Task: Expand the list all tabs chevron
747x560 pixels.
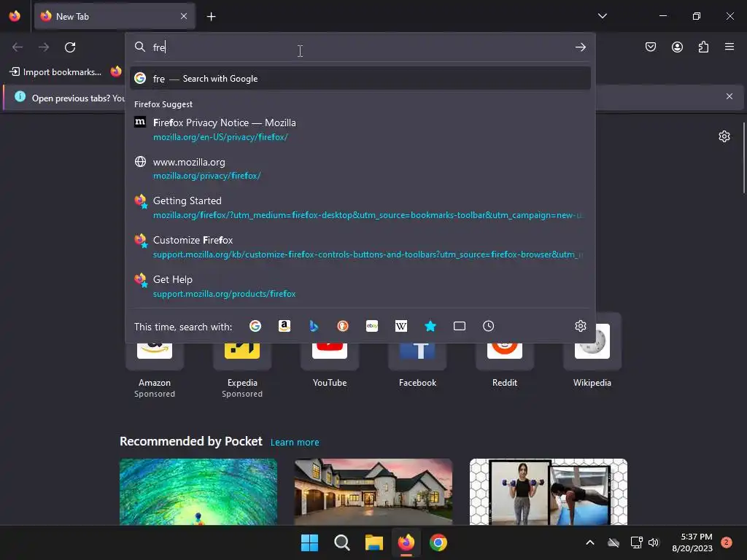Action: 603,16
